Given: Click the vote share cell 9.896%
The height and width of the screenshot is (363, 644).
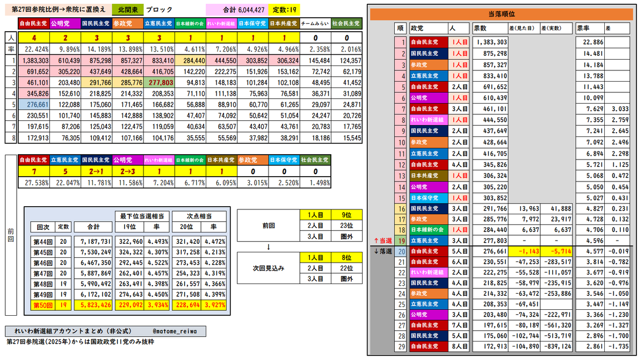Looking at the screenshot, I should [66, 49].
